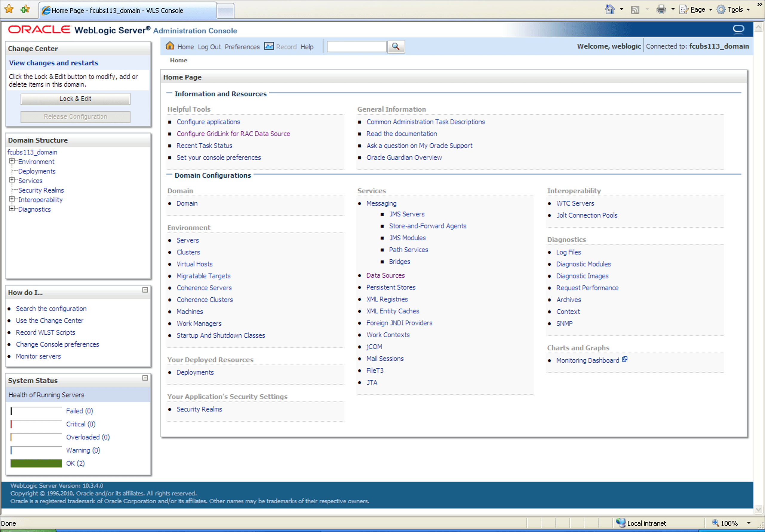Click the printer icon in browser toolbar
The height and width of the screenshot is (532, 765).
[x=661, y=10]
